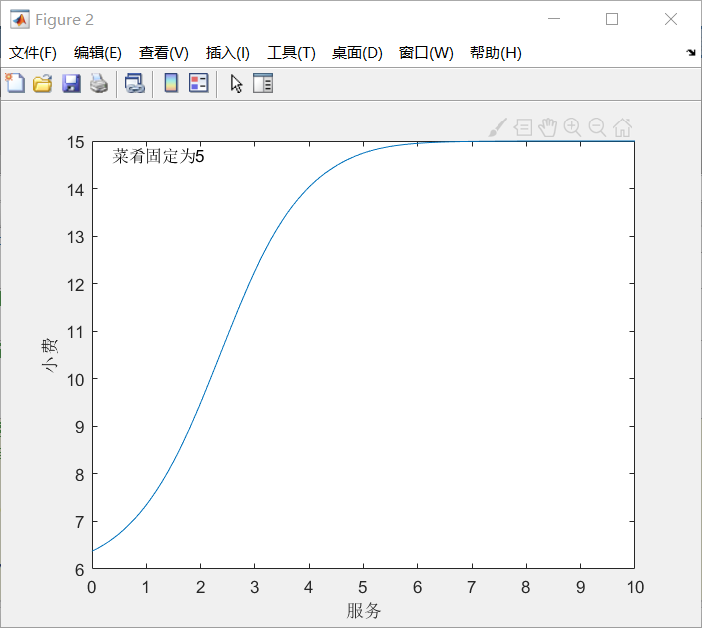This screenshot has width=702, height=628.
Task: Open the 文件(F) menu
Action: click(x=33, y=53)
